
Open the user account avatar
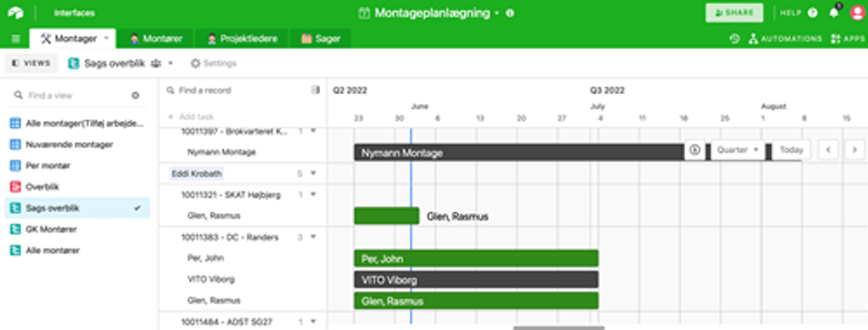857,13
